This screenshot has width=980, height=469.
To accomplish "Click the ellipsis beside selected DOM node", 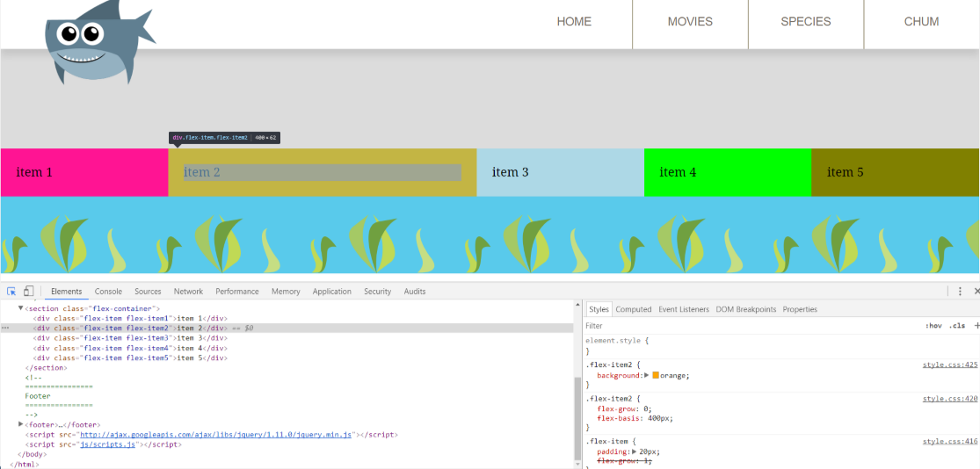I will click(x=6, y=328).
